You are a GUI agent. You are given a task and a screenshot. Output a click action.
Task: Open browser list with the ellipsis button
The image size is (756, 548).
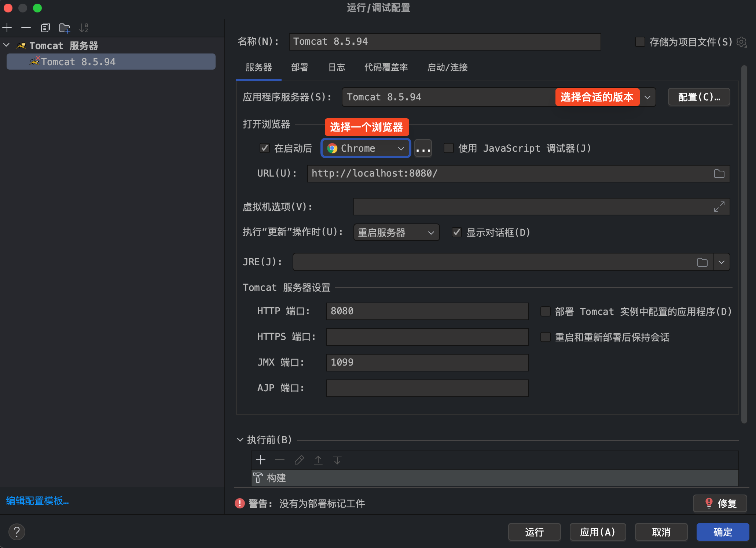(423, 148)
